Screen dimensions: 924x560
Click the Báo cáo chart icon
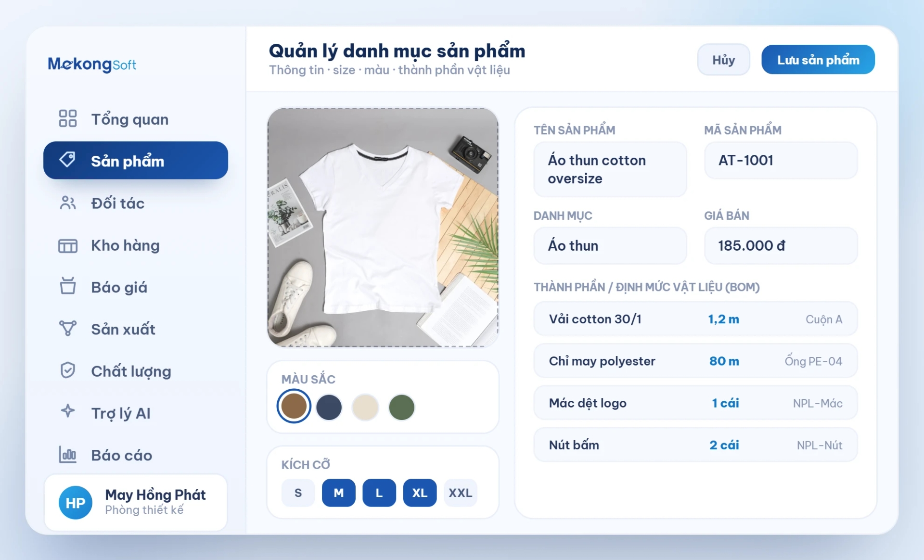pos(67,455)
